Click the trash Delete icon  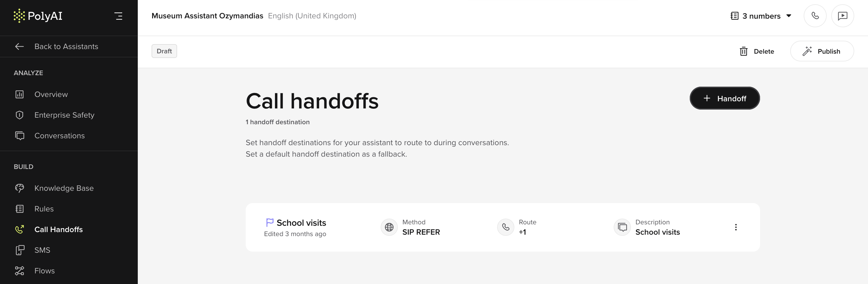tap(743, 51)
